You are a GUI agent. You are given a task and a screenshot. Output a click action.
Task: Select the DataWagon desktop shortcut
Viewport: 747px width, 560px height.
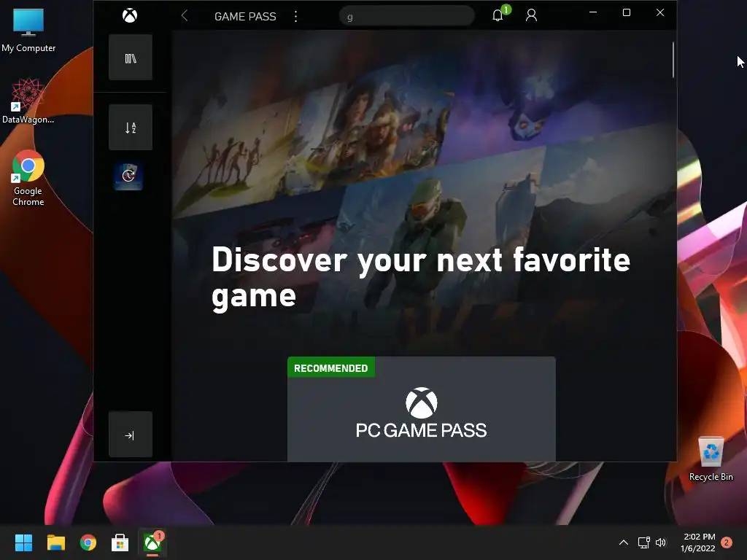[28, 101]
